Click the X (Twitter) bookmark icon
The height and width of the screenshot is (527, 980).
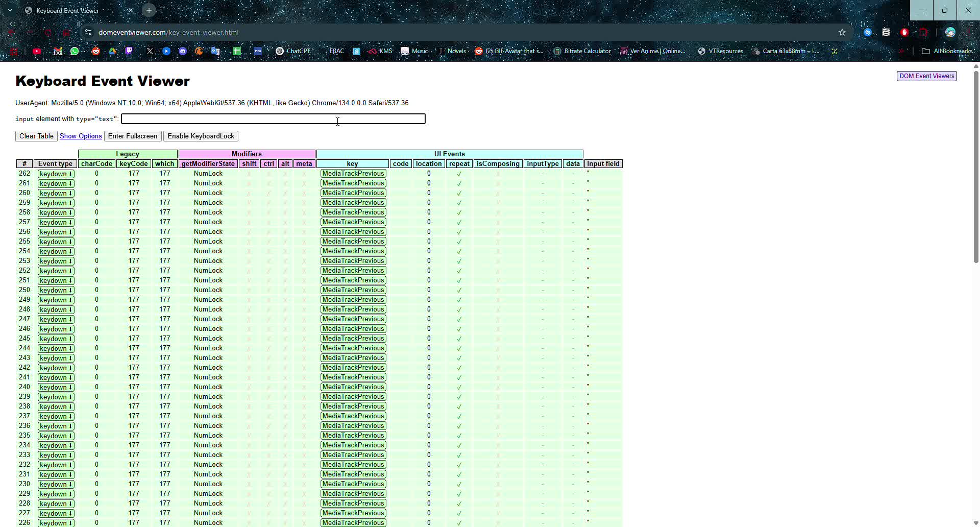click(150, 51)
